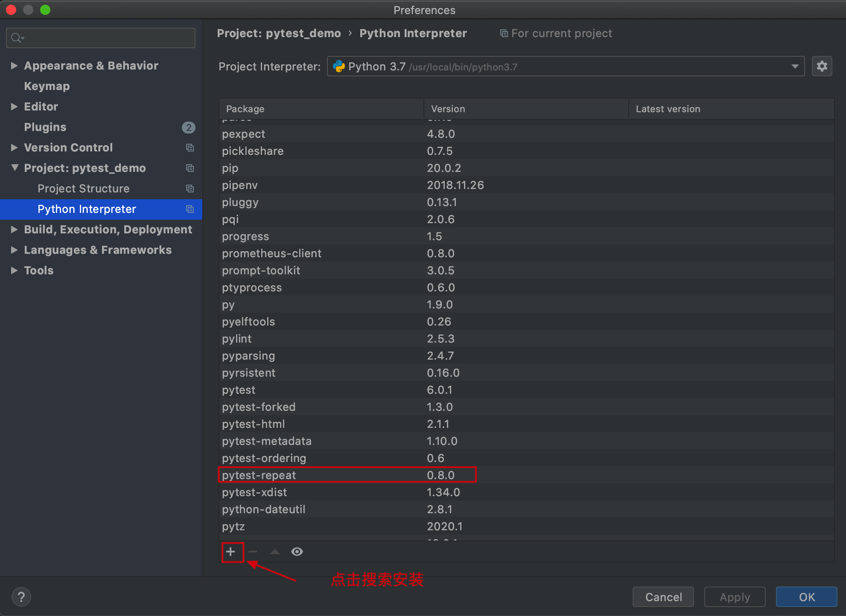Image resolution: width=846 pixels, height=616 pixels.
Task: Expand Languages & Frameworks section
Action: coord(14,250)
